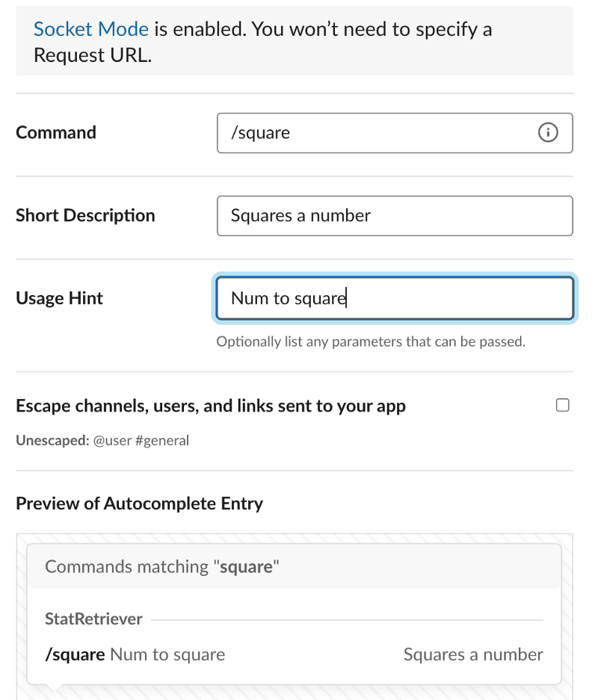Click the Optionally list any parameters helper text
Image resolution: width=598 pixels, height=700 pixels.
click(371, 342)
